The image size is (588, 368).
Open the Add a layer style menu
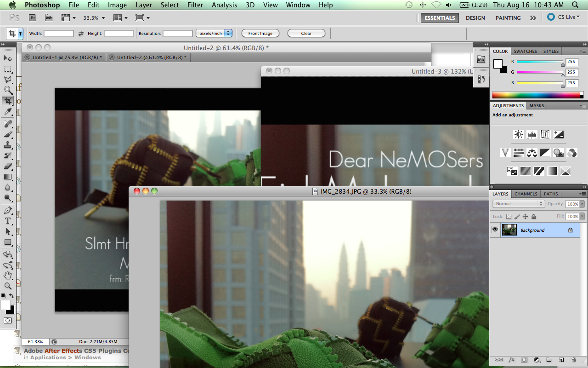511,360
